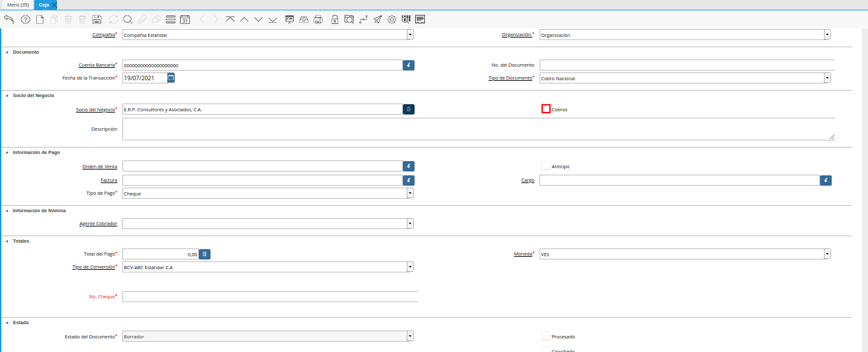This screenshot has height=352, width=868.
Task: Go to last record with bottom arrow
Action: click(273, 19)
